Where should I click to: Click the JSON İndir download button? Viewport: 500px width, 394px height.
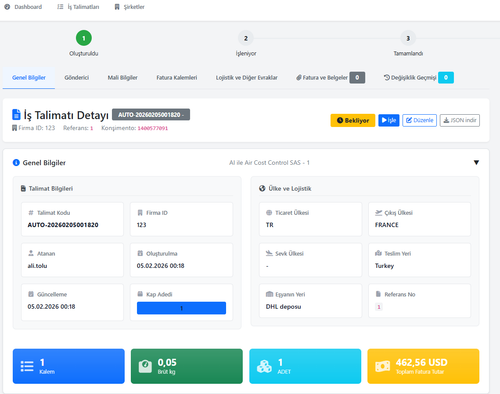[x=460, y=120]
